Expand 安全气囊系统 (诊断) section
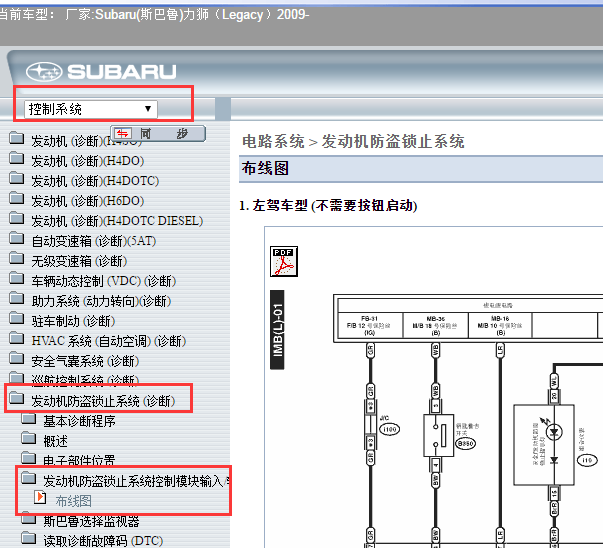The width and height of the screenshot is (603, 548). [85, 361]
